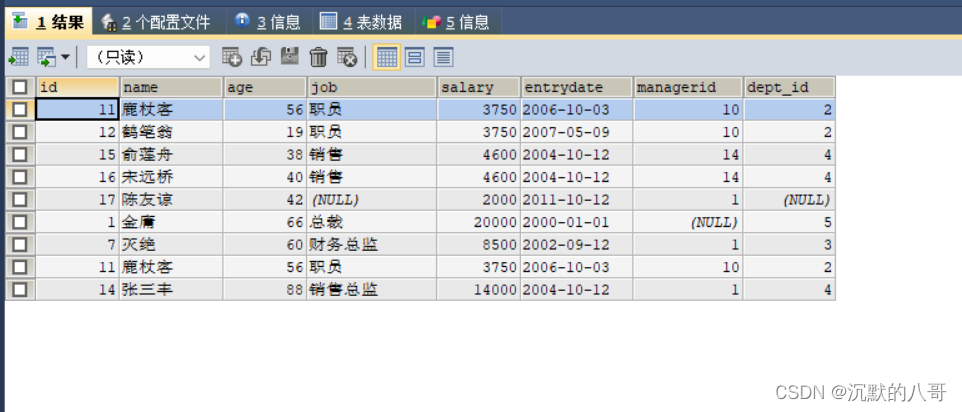This screenshot has width=962, height=412.
Task: Select the name cell 金庸
Action: [171, 222]
